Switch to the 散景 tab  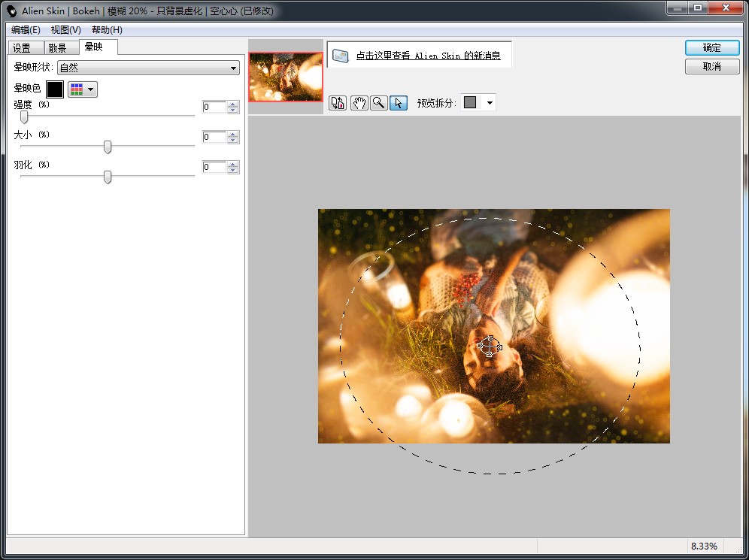tap(58, 48)
